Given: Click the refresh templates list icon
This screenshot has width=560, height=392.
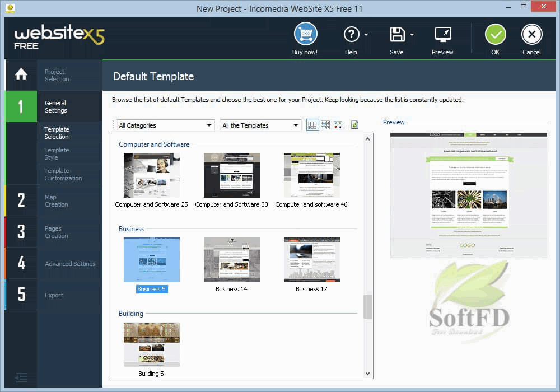Looking at the screenshot, I should tap(354, 125).
